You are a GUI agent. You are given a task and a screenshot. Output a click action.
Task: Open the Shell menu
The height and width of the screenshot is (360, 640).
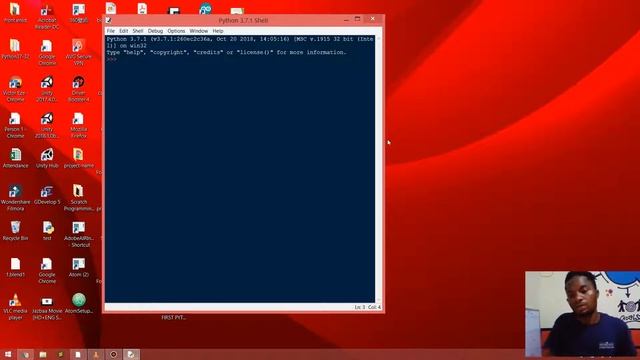click(x=138, y=31)
